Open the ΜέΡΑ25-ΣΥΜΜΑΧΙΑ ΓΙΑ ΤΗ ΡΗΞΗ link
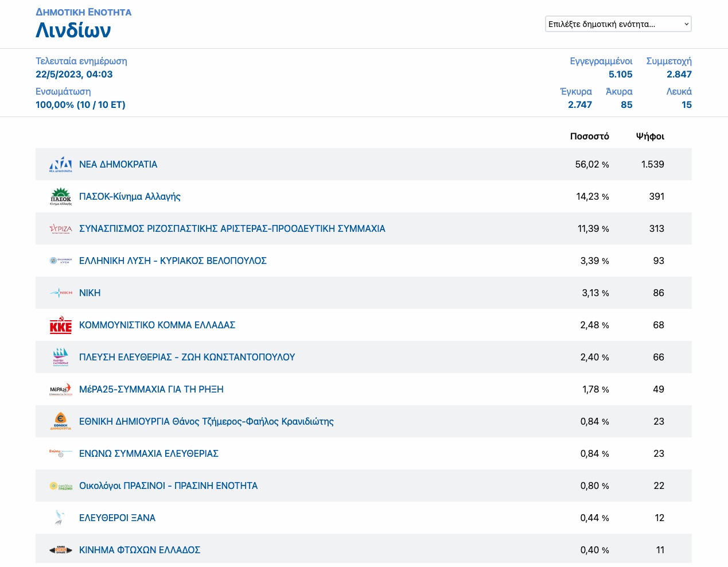This screenshot has height=567, width=728. click(x=151, y=389)
